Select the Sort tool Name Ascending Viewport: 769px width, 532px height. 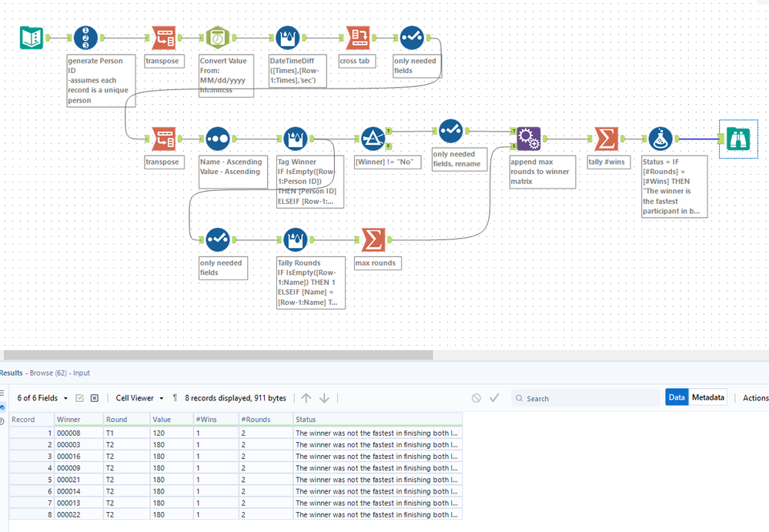(x=218, y=139)
